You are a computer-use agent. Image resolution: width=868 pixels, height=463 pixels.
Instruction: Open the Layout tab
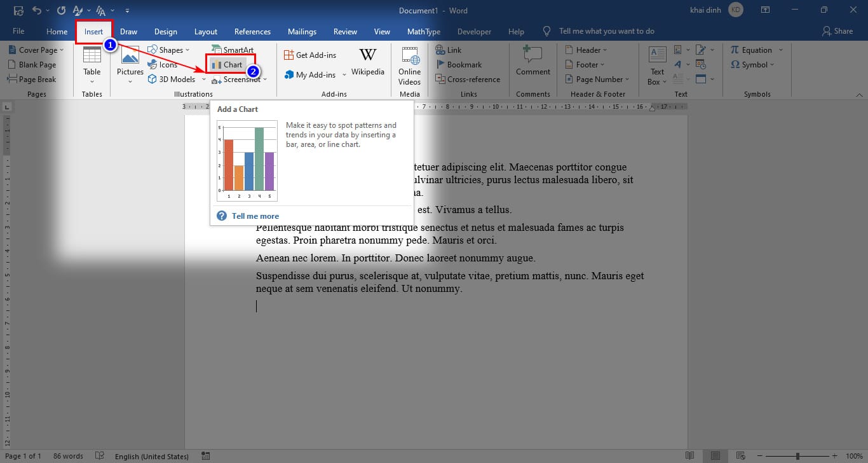click(x=205, y=31)
